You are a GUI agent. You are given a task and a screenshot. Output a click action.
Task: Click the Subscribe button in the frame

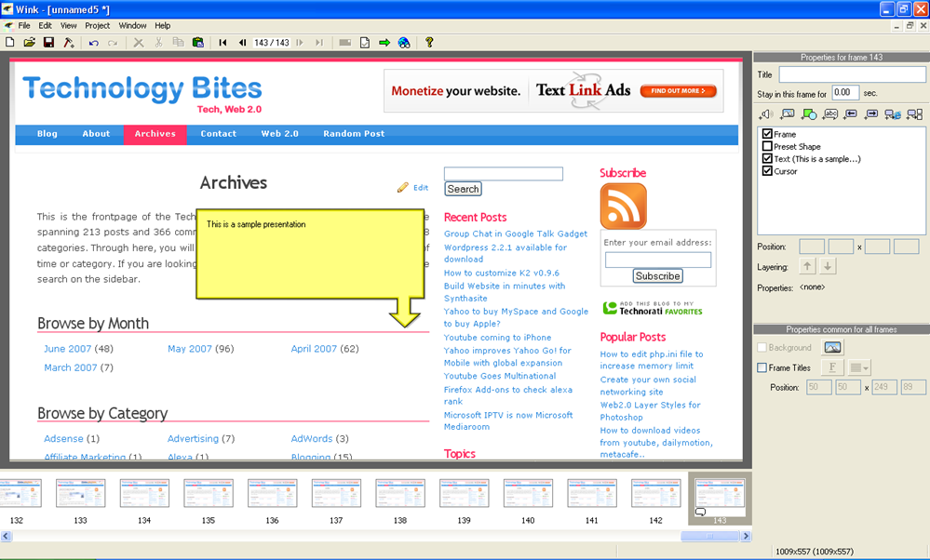(x=658, y=276)
